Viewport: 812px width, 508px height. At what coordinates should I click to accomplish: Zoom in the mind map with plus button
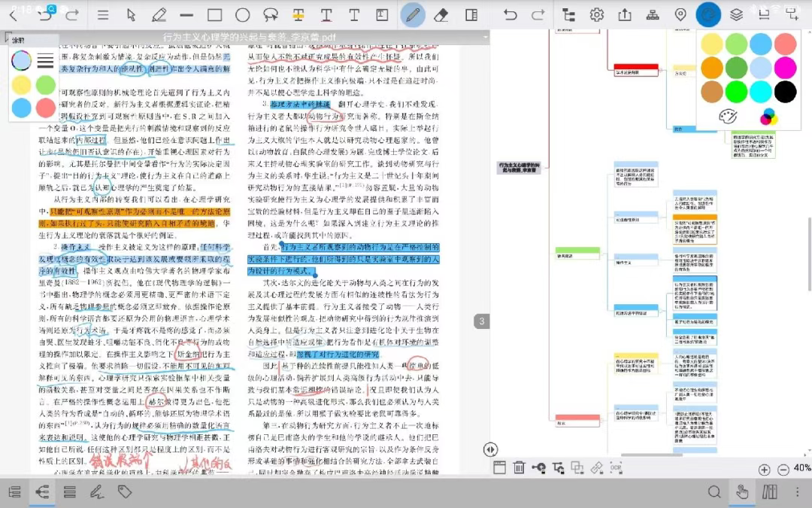[765, 470]
